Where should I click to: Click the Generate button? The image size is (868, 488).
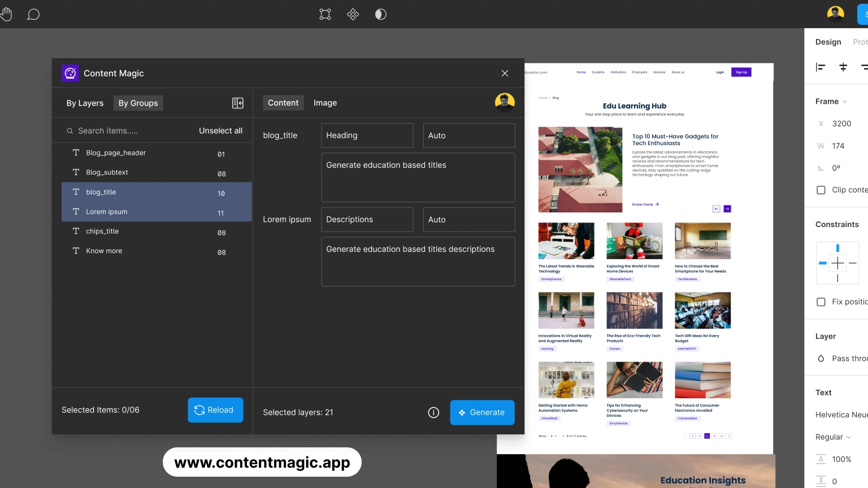click(x=482, y=412)
